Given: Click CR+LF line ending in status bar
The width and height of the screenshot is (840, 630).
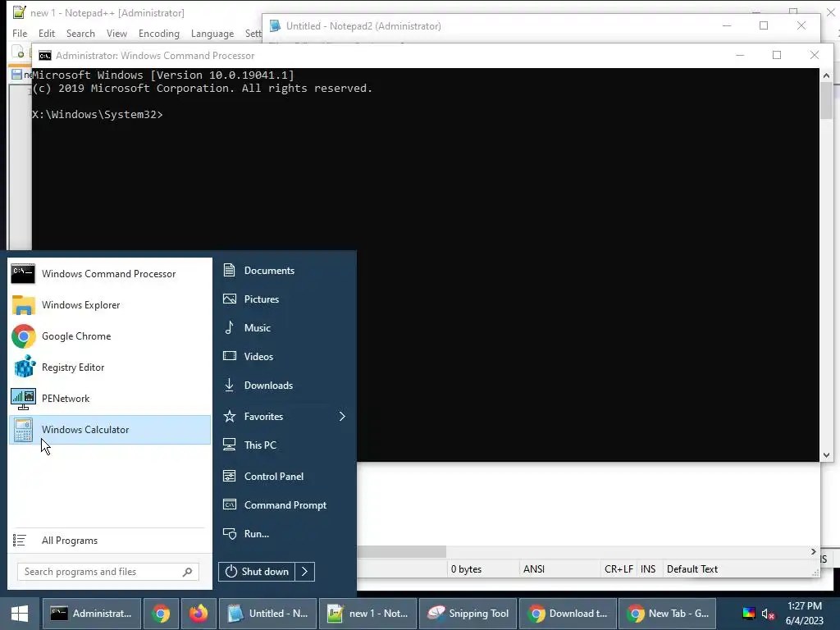Looking at the screenshot, I should (619, 569).
